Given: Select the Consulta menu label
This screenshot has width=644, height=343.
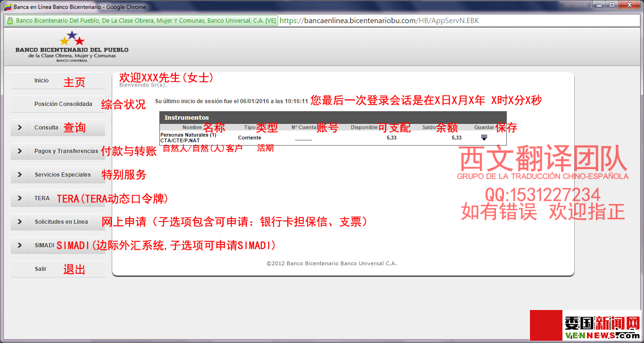Looking at the screenshot, I should point(46,128).
